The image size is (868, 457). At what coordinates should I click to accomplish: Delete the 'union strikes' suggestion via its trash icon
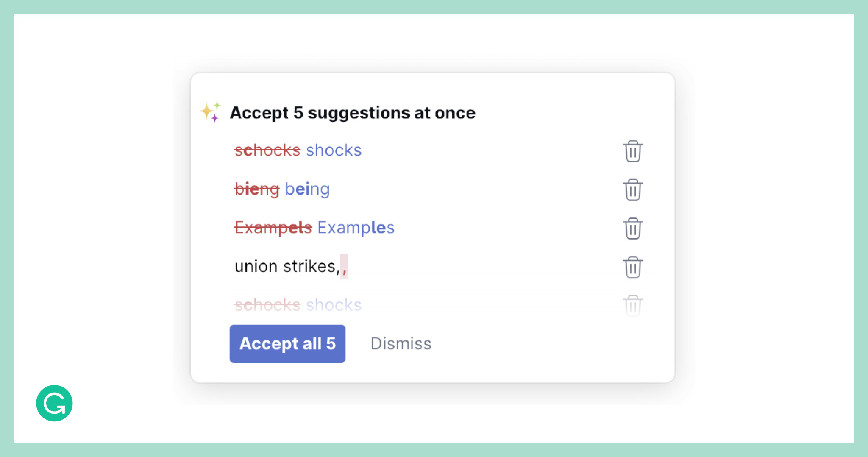[x=633, y=267]
